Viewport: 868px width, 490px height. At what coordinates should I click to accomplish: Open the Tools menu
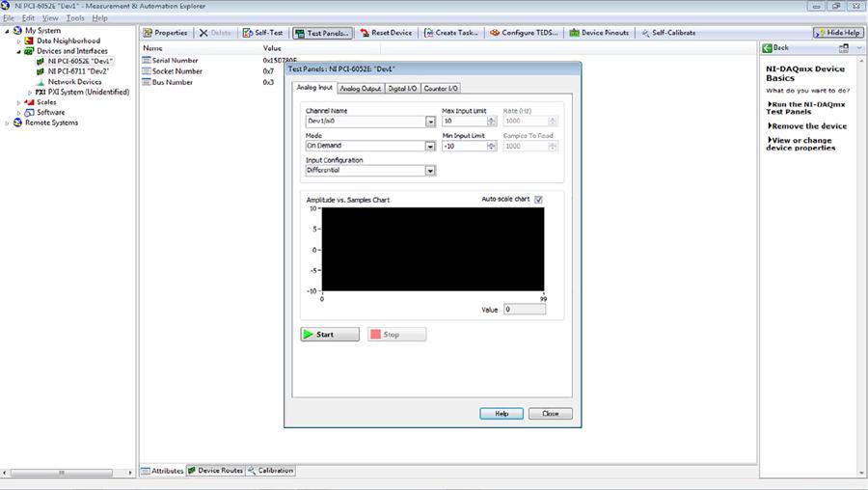coord(75,18)
